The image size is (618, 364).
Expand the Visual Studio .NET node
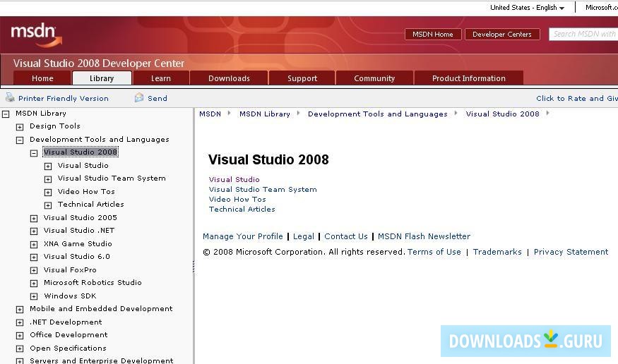34,231
